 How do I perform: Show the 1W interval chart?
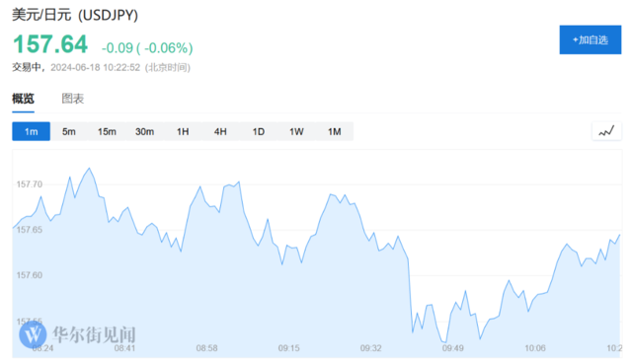tap(296, 131)
